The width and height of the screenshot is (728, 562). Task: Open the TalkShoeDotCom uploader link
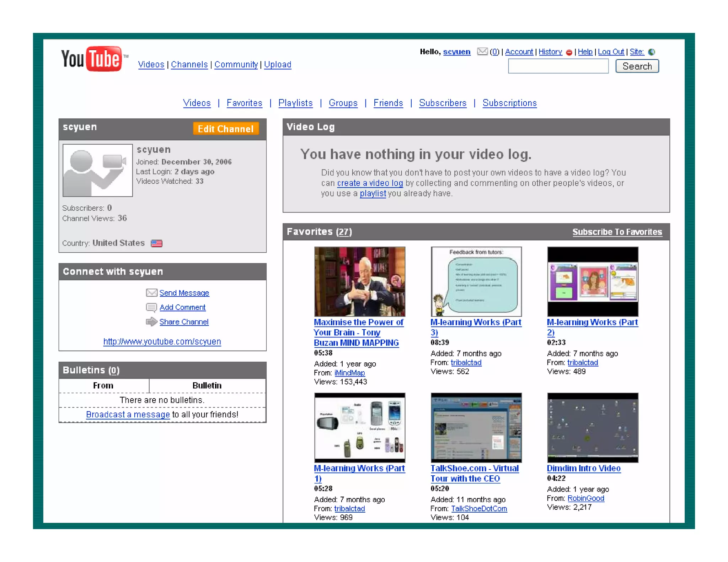pos(479,509)
